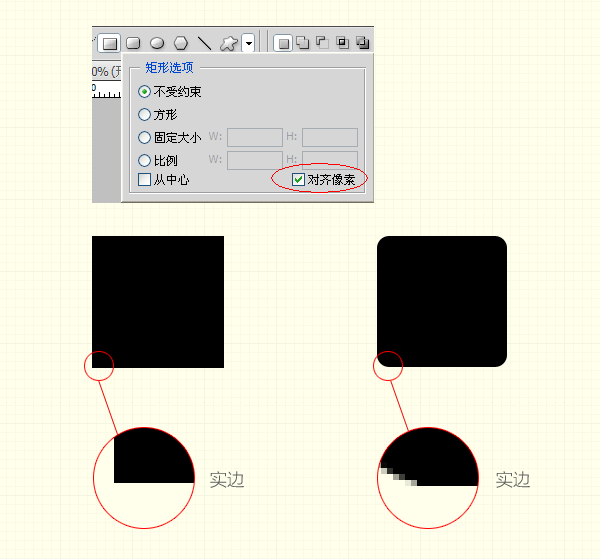
Task: Select the Custom Shape tool
Action: (x=229, y=43)
